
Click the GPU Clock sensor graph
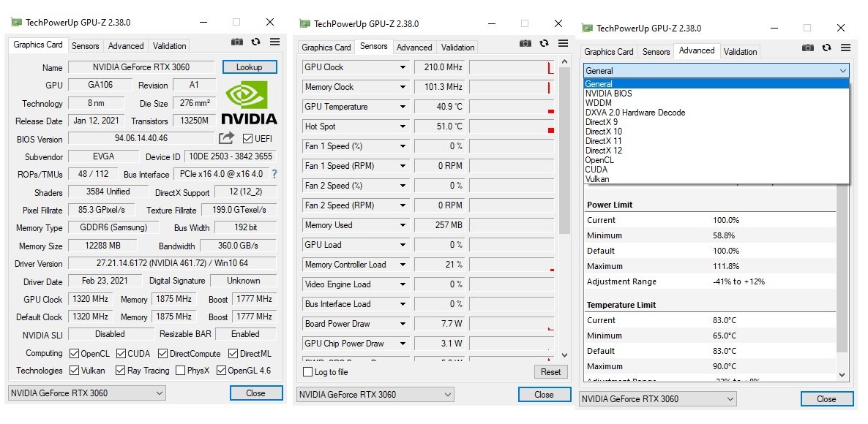(x=512, y=67)
